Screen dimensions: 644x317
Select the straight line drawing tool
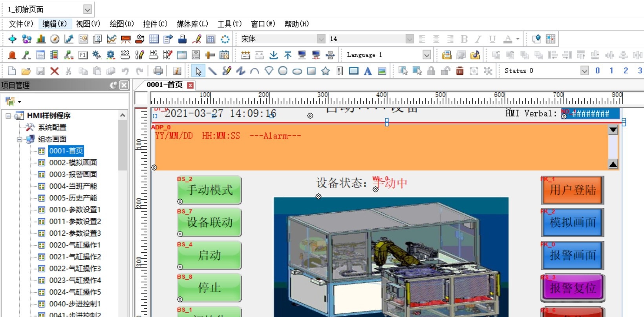[212, 71]
